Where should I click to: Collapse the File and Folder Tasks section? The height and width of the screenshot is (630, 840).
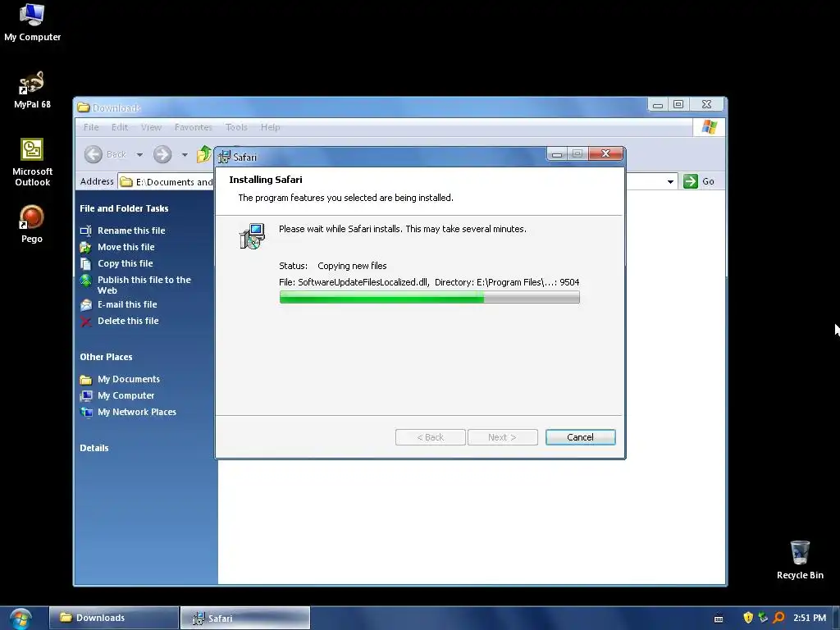(125, 208)
